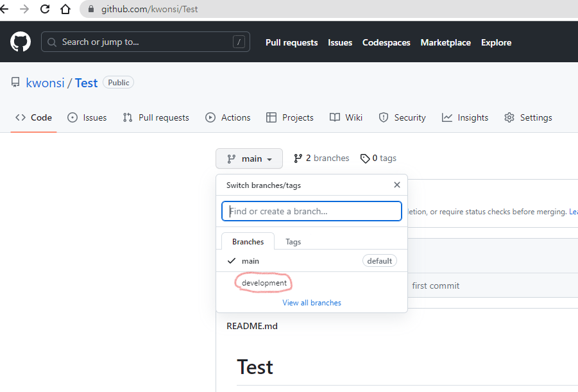Open Issues in top navigation bar
The image size is (578, 392).
point(340,42)
